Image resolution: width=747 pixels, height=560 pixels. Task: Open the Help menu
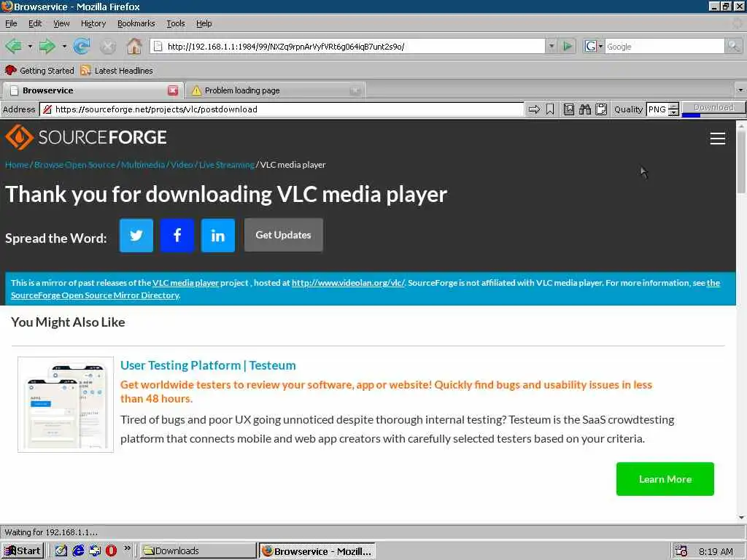(204, 23)
